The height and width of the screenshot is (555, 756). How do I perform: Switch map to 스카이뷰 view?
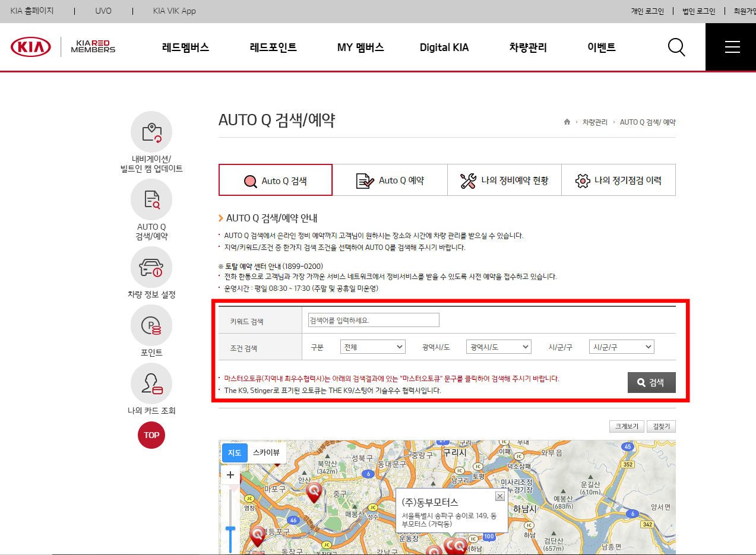[267, 453]
